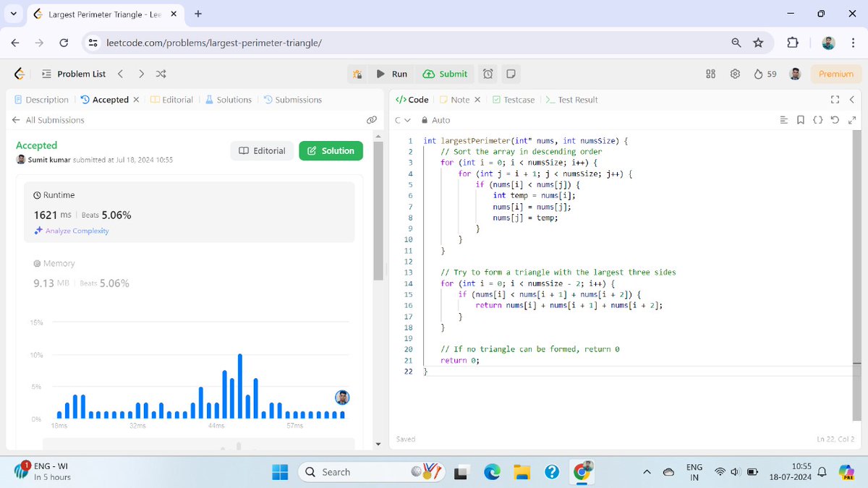Image resolution: width=868 pixels, height=488 pixels.
Task: Maximize the code panel brackets icon
Action: pos(835,100)
